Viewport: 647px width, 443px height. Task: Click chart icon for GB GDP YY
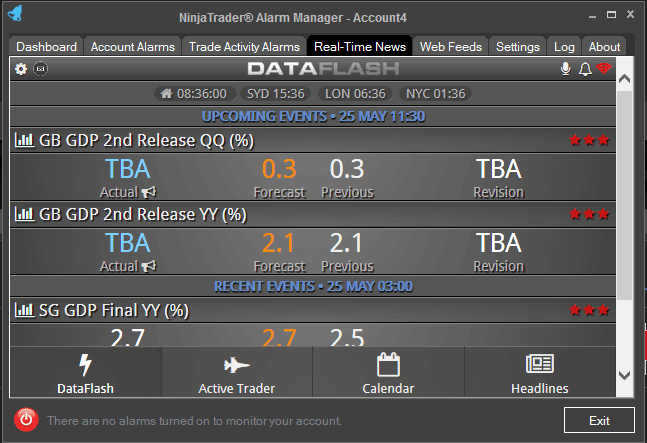tap(24, 214)
